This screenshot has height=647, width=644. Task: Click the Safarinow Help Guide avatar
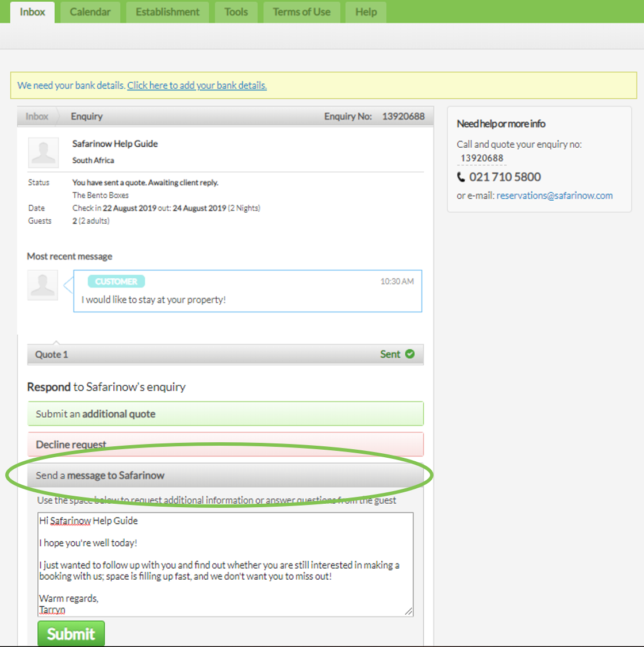point(43,152)
